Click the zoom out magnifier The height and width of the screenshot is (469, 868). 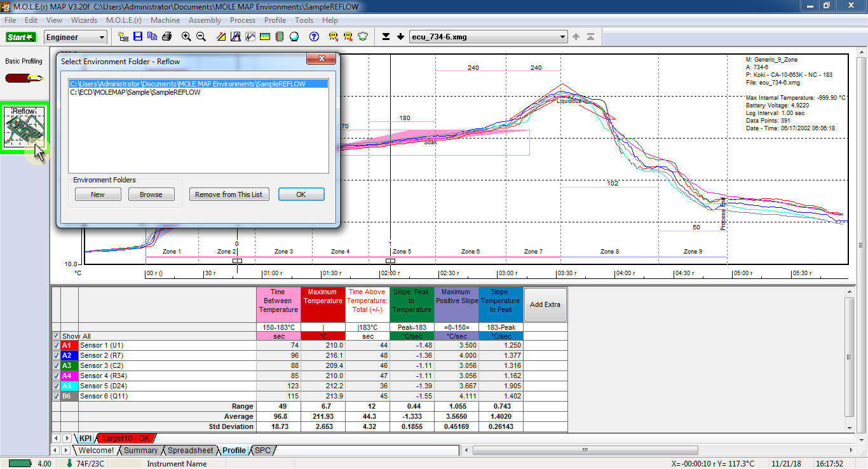(x=201, y=37)
